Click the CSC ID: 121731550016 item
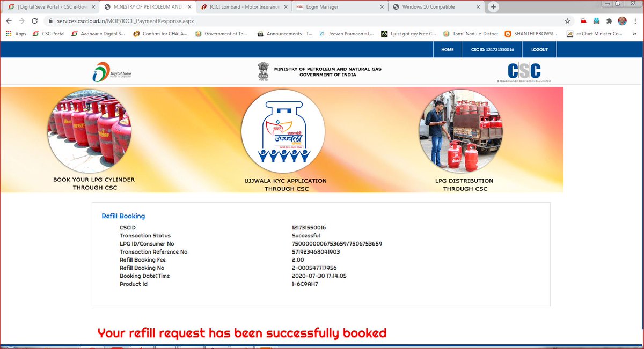The width and height of the screenshot is (644, 349). click(x=493, y=50)
